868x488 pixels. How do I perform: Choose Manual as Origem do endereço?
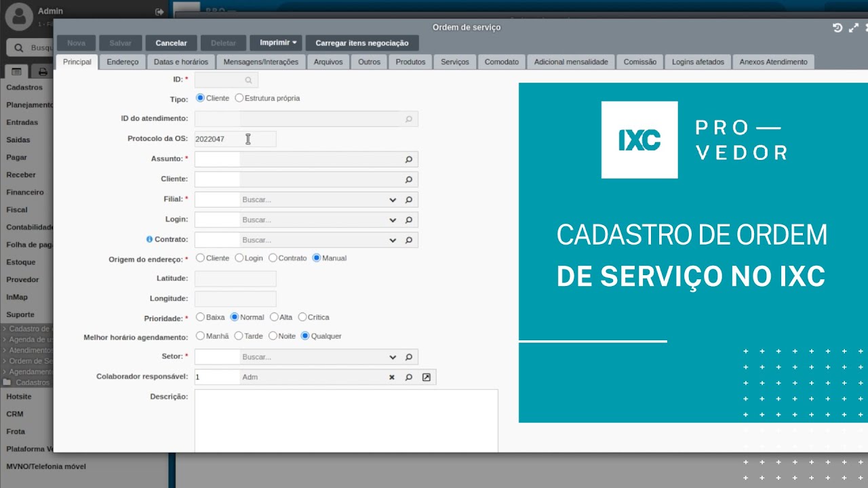click(x=317, y=258)
